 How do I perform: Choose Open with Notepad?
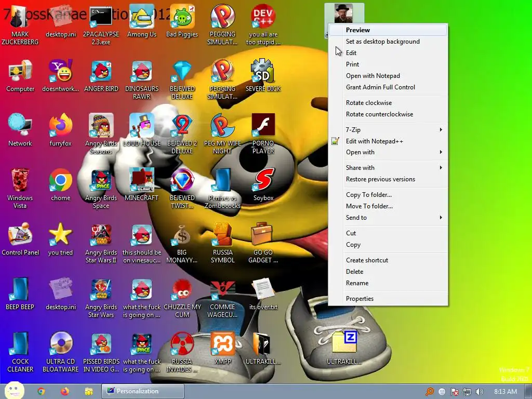[389, 76]
